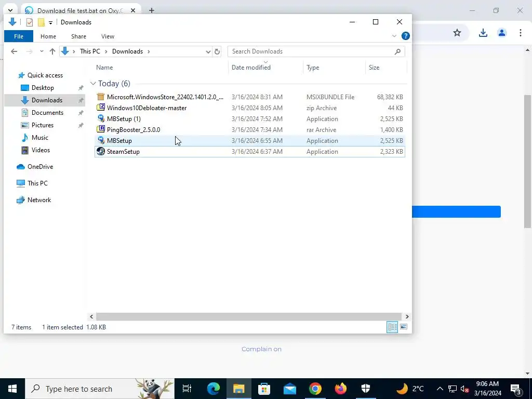Open Customize Quick Access Toolbar dropdown

(50, 23)
